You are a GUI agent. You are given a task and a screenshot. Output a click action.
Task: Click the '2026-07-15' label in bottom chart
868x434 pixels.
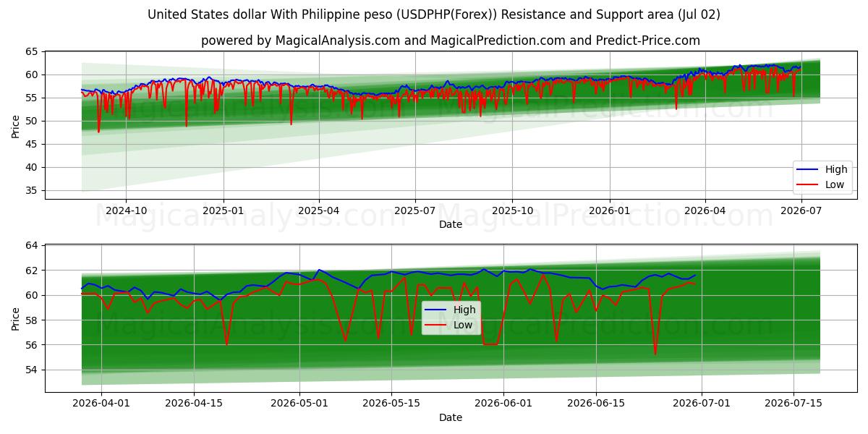pos(794,404)
